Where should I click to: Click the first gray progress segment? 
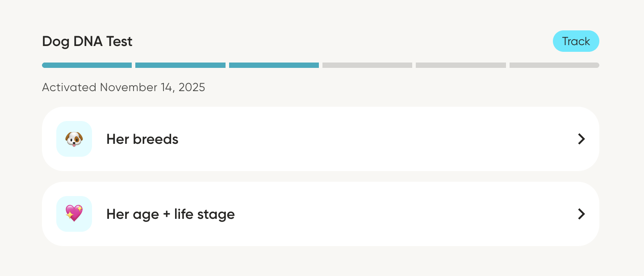tap(367, 65)
